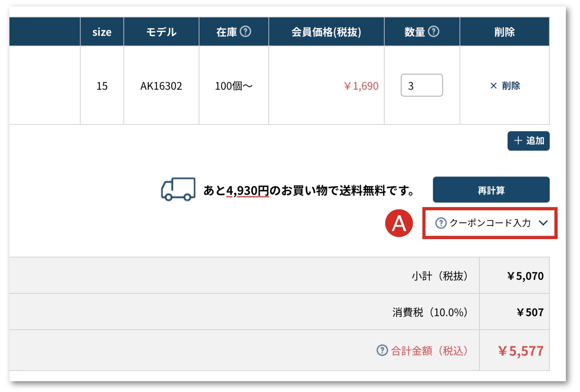Click the モデル column header

pos(161,32)
